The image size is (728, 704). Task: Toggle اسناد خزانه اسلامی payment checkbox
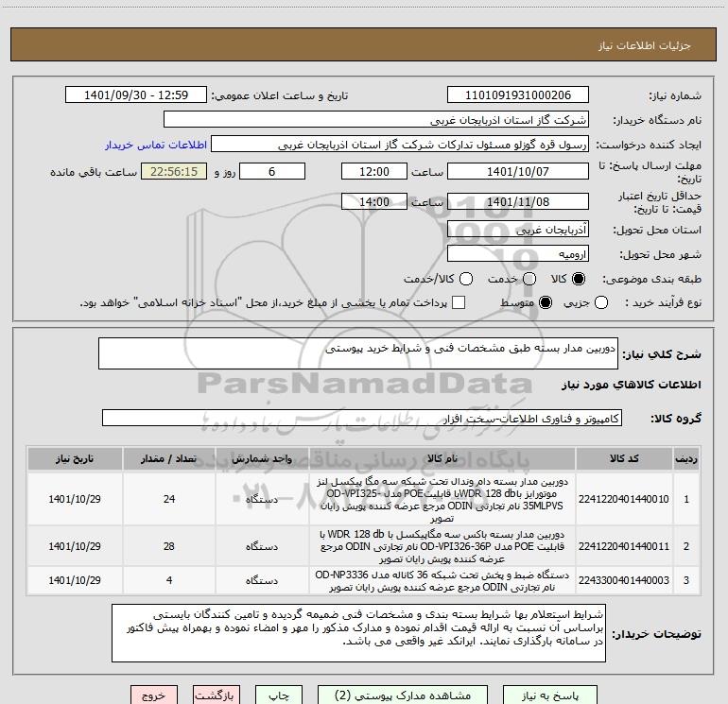(459, 302)
